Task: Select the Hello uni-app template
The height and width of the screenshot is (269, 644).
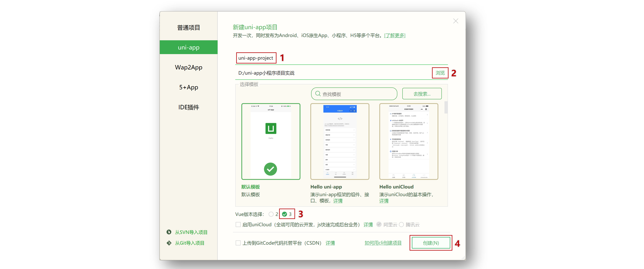Action: (340, 141)
